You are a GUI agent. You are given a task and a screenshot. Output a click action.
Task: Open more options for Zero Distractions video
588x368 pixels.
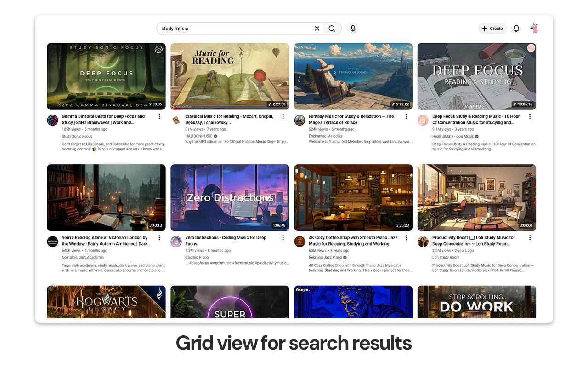coord(283,238)
